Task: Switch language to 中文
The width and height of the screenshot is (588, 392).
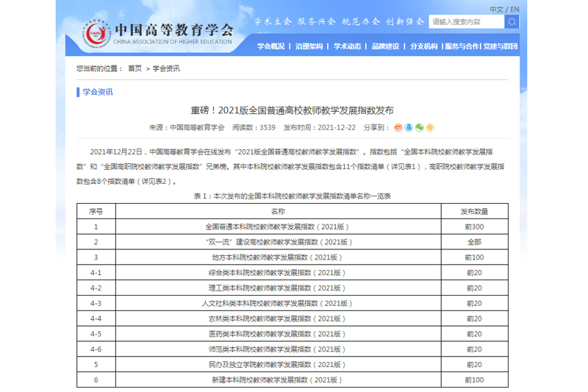Action: [496, 9]
